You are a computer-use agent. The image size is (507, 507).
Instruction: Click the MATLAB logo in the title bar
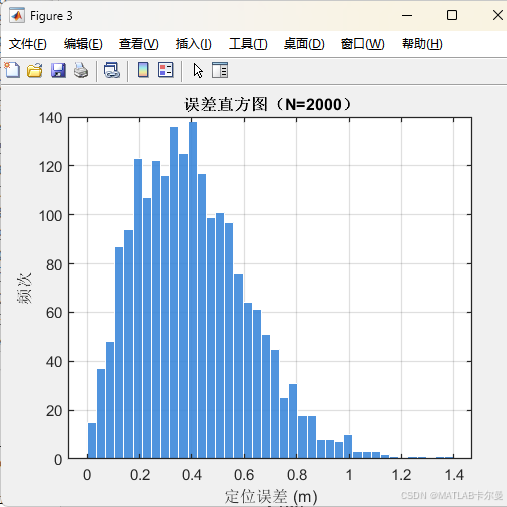click(x=17, y=16)
